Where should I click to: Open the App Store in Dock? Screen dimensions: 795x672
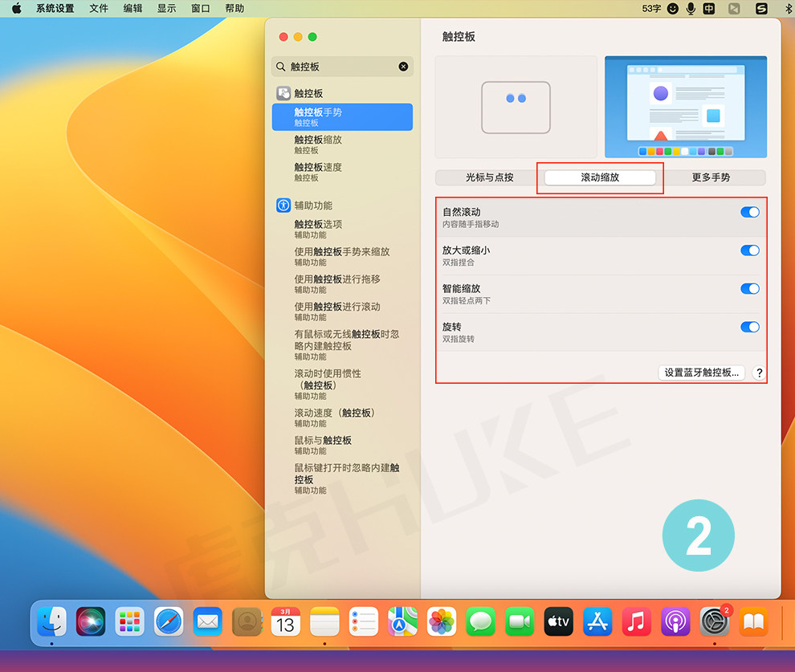[597, 621]
